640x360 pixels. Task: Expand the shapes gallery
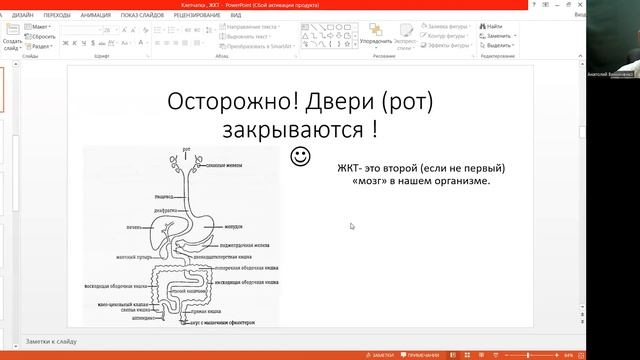[355, 44]
